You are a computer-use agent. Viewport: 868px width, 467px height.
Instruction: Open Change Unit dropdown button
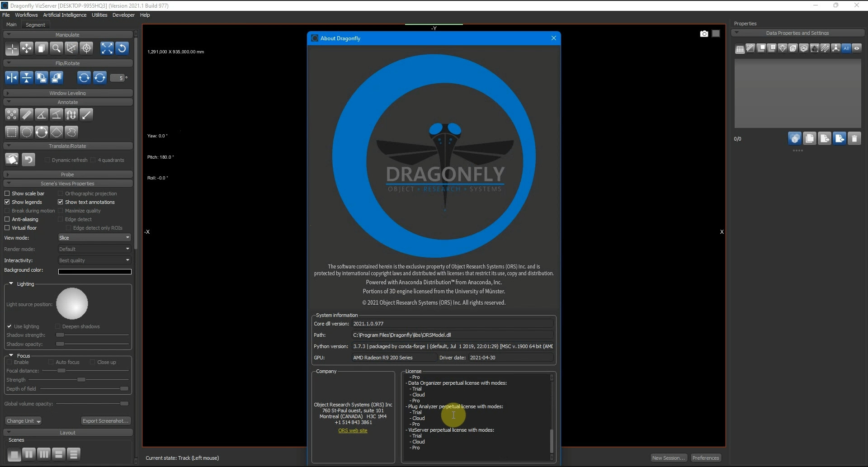(x=24, y=421)
